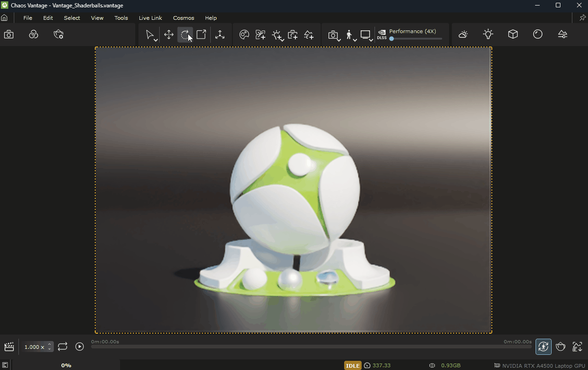Click the add camera icon
Viewport: 588px width, 370px height.
(293, 35)
